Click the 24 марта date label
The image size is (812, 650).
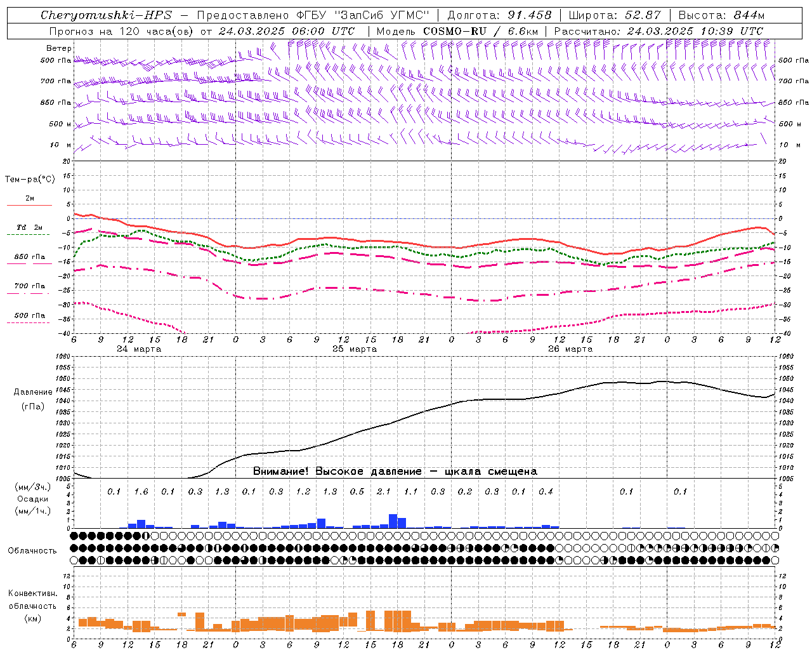coord(139,349)
